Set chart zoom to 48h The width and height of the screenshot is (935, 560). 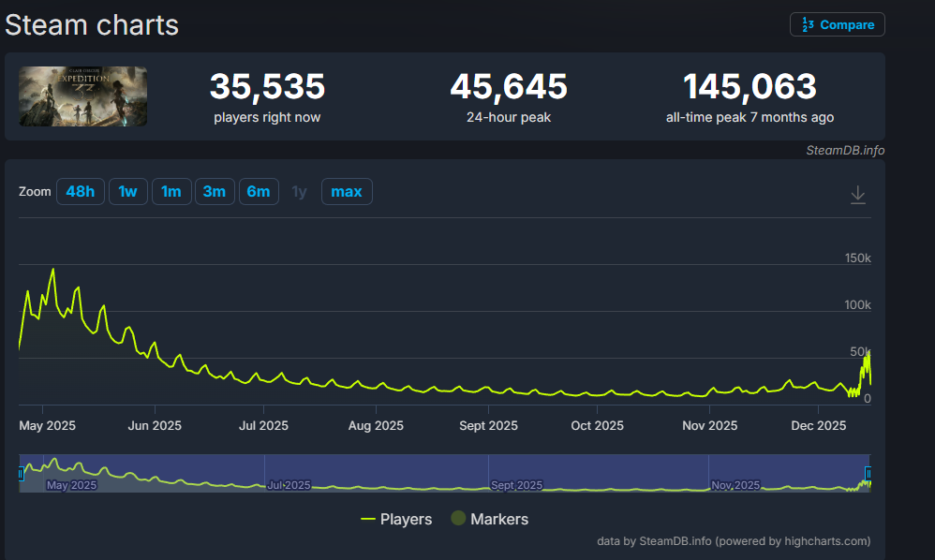[x=81, y=191]
